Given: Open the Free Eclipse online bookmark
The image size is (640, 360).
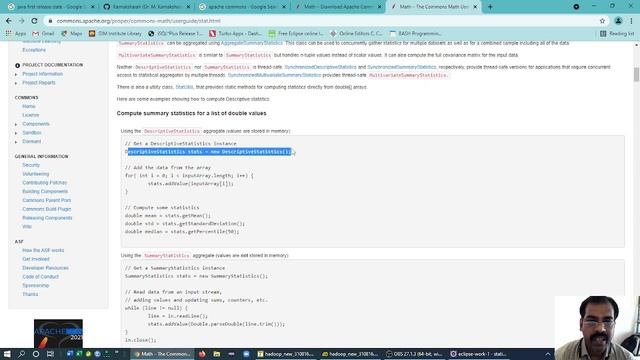Looking at the screenshot, I should click(296, 33).
